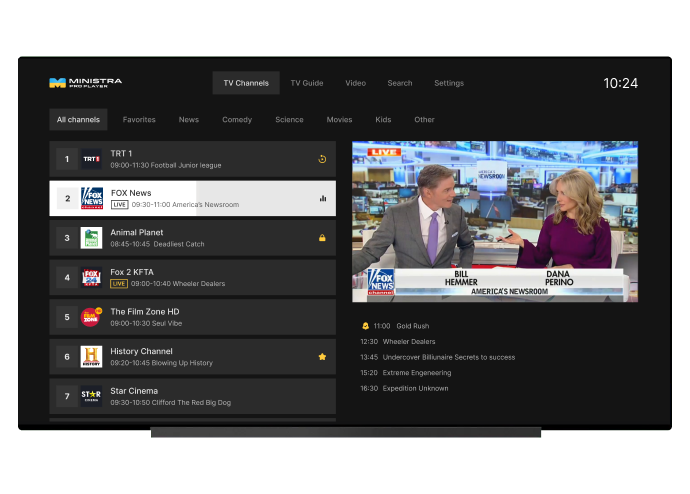The height and width of the screenshot is (494, 690).
Task: Click the reminder bell next to Gold Rush
Action: coord(365,326)
